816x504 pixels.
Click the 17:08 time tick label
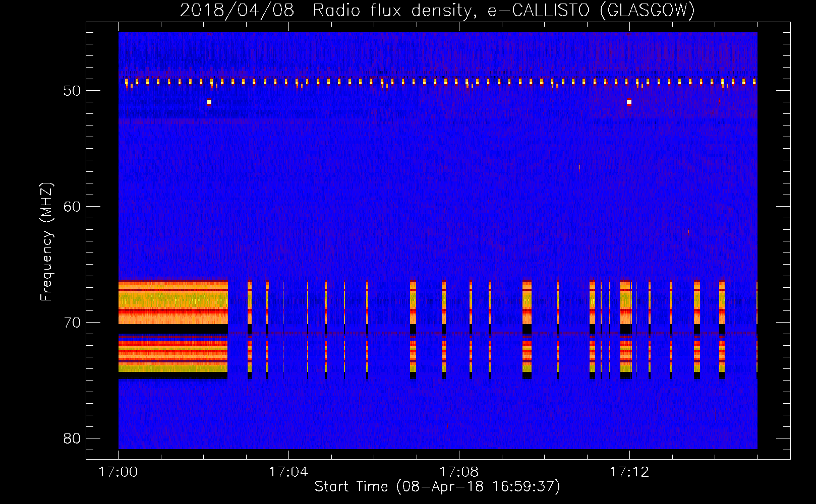pyautogui.click(x=459, y=472)
